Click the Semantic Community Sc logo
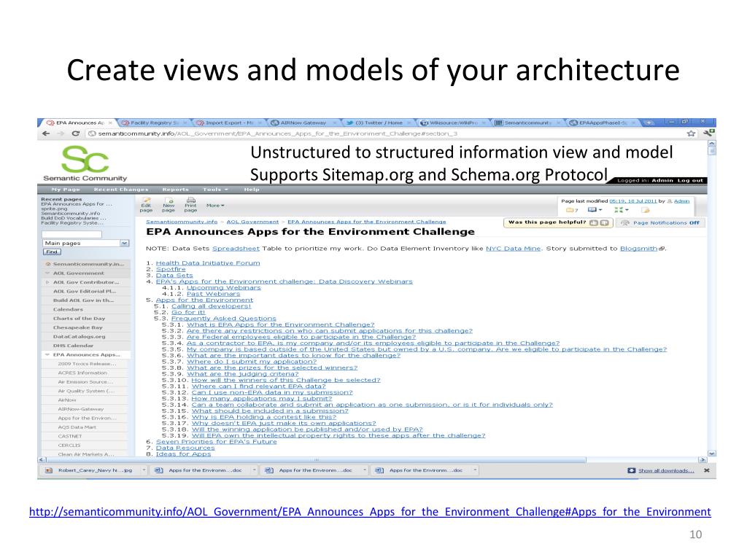The height and width of the screenshot is (560, 747). click(85, 164)
